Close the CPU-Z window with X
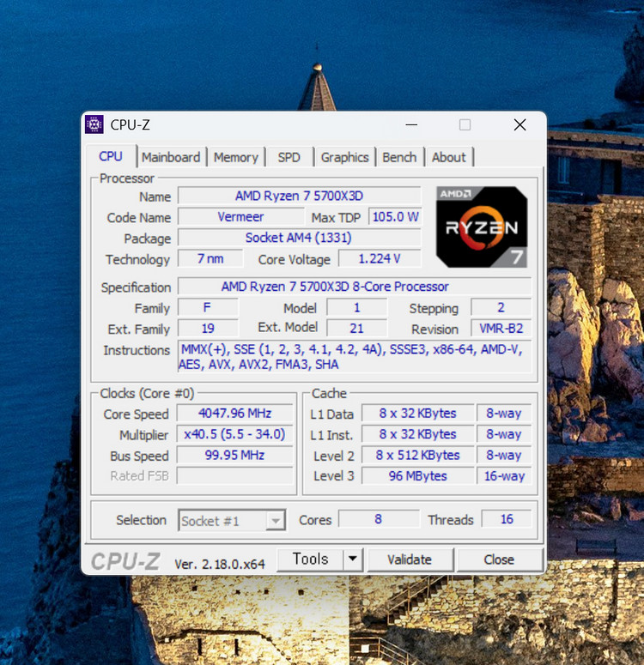Screen dimensions: 644x665 pos(519,125)
